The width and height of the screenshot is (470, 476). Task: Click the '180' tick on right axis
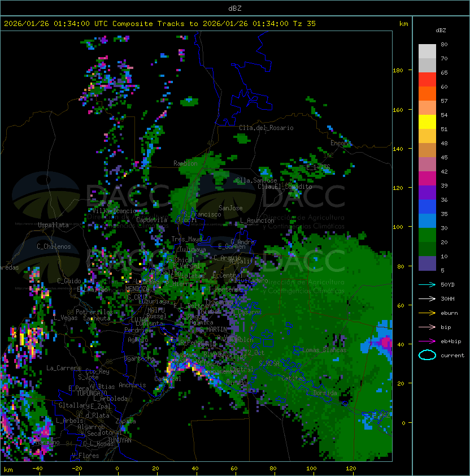pos(398,71)
